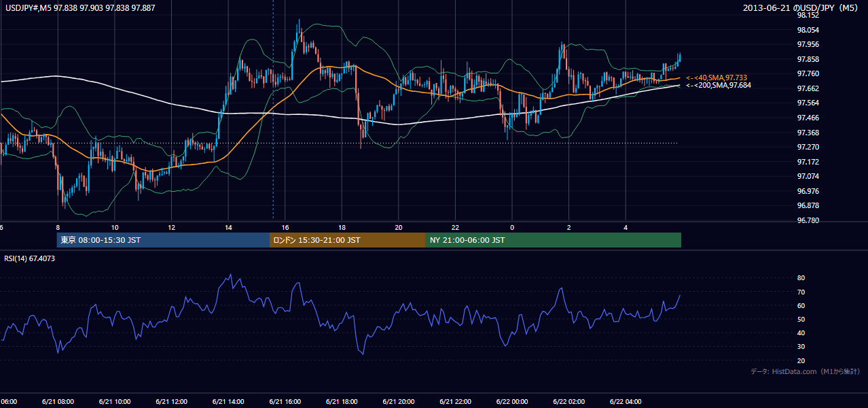Click the HistData.com data source credit
This screenshot has height=408, width=868.
tap(806, 371)
